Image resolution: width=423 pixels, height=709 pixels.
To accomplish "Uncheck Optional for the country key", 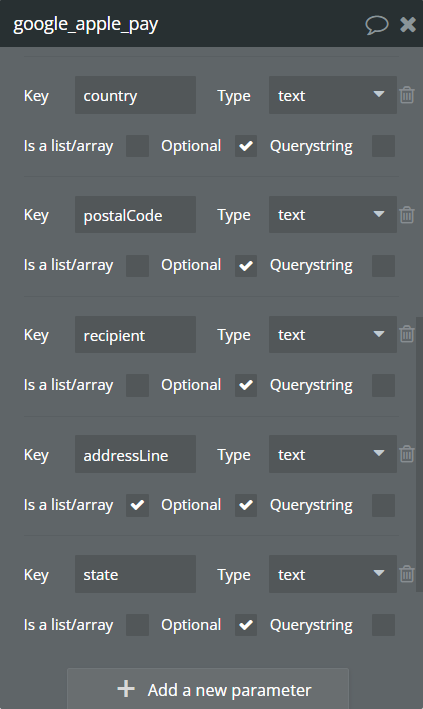I will tap(246, 146).
